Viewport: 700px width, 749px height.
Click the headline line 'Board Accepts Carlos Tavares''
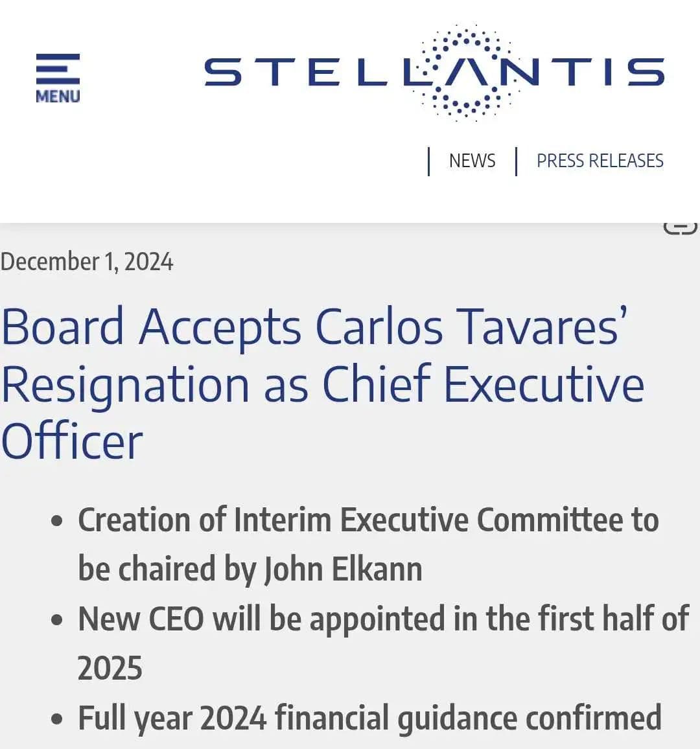coord(314,327)
